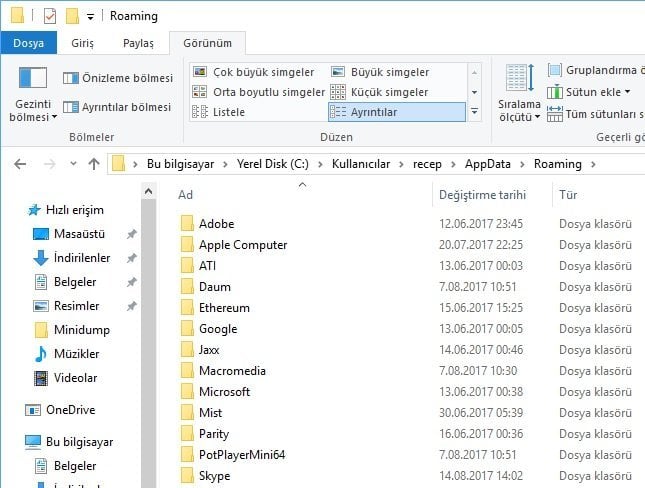This screenshot has width=645, height=488.
Task: Open Müzikler in the sidebar
Action: [x=66, y=353]
